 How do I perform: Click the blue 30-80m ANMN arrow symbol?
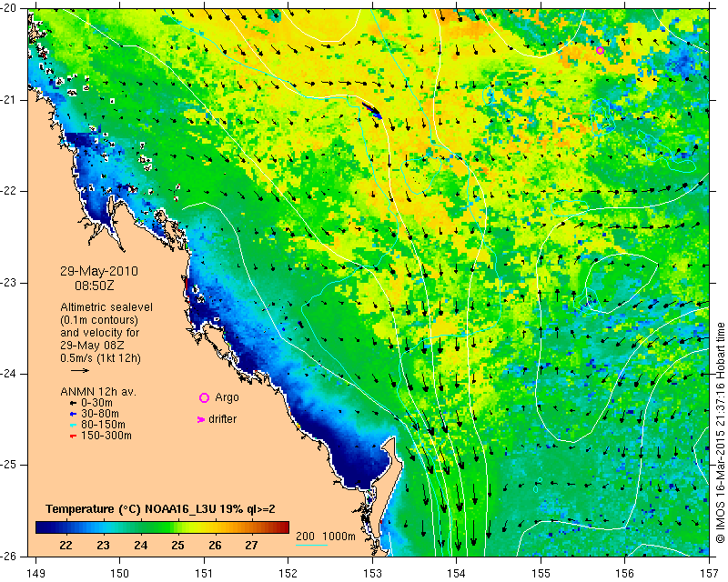(x=73, y=414)
